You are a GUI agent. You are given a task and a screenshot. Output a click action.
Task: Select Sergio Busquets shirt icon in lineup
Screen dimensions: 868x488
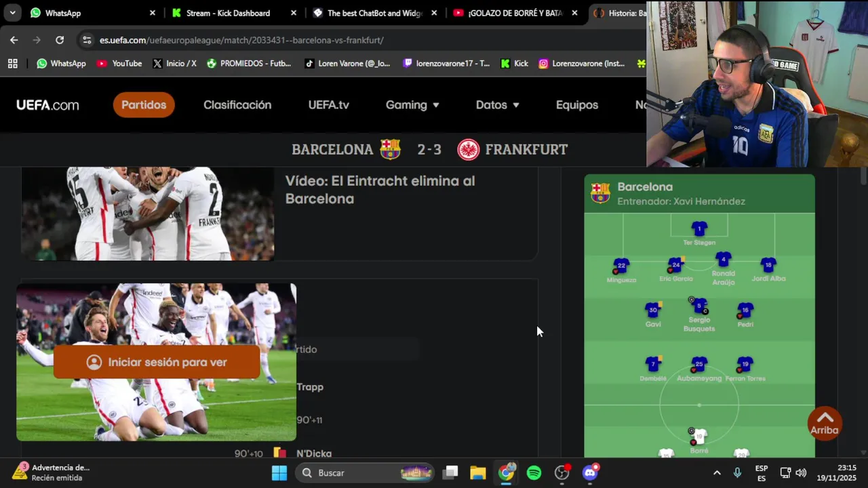[699, 306]
